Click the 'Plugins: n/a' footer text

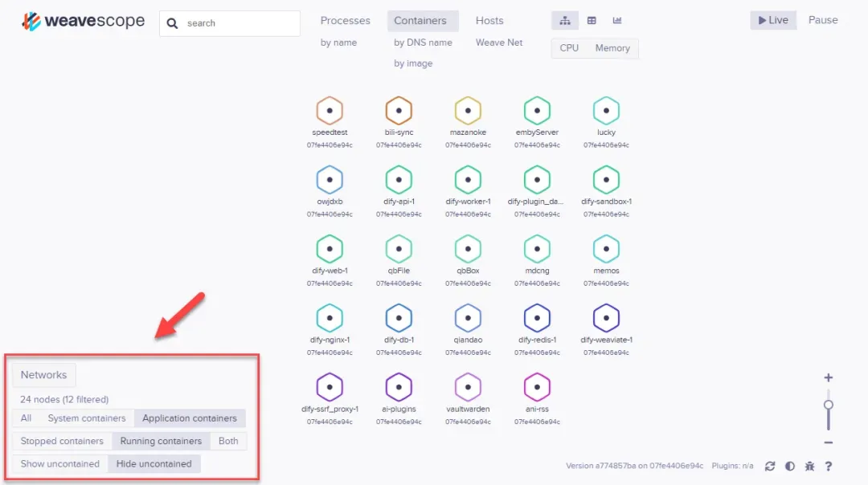click(732, 466)
